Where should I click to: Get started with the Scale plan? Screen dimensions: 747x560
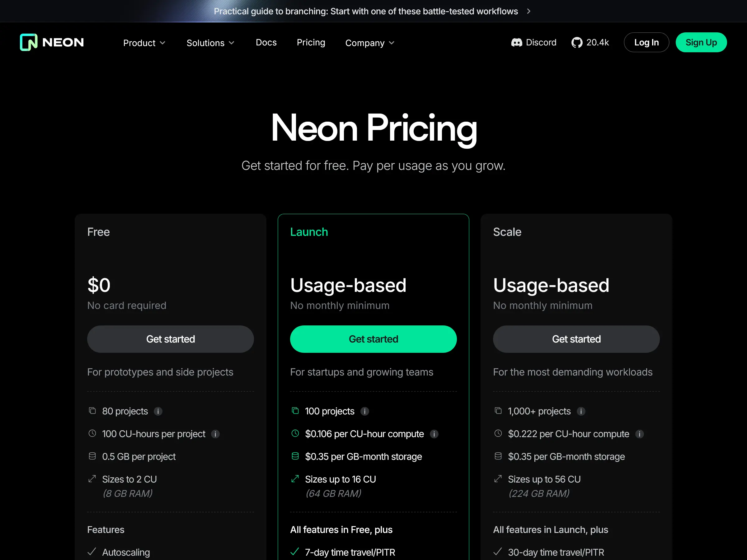point(576,339)
